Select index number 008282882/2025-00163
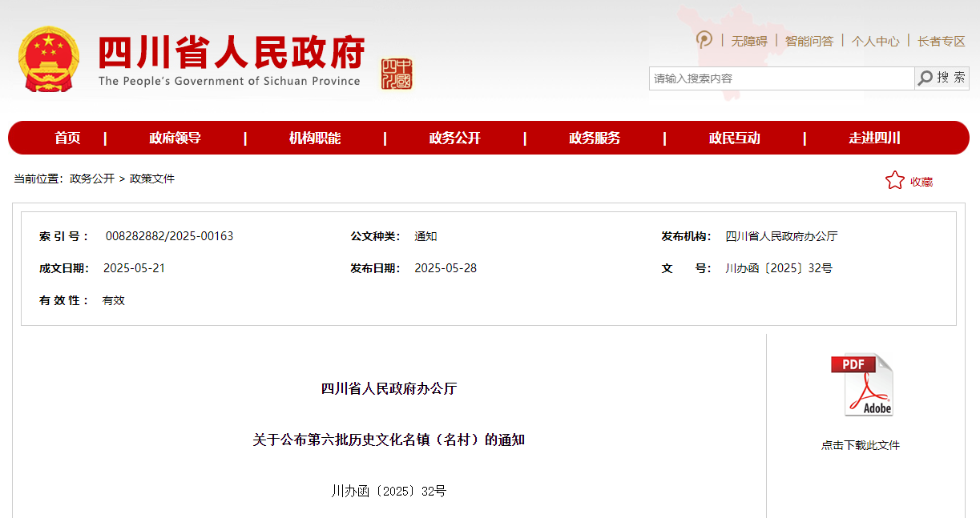 pos(169,236)
